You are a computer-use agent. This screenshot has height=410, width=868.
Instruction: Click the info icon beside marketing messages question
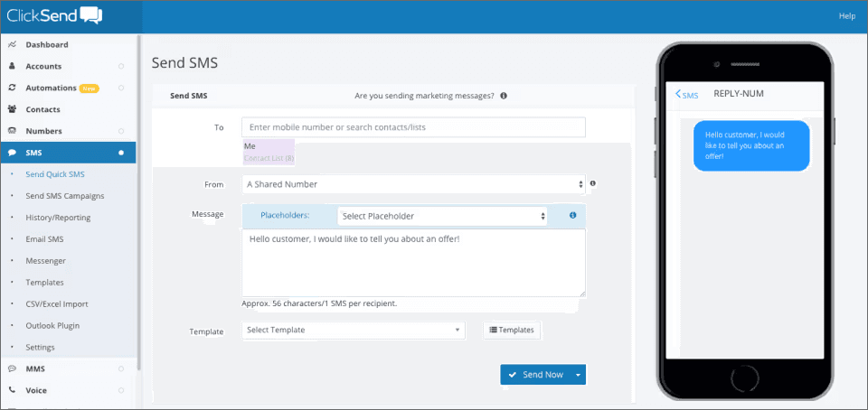[504, 96]
